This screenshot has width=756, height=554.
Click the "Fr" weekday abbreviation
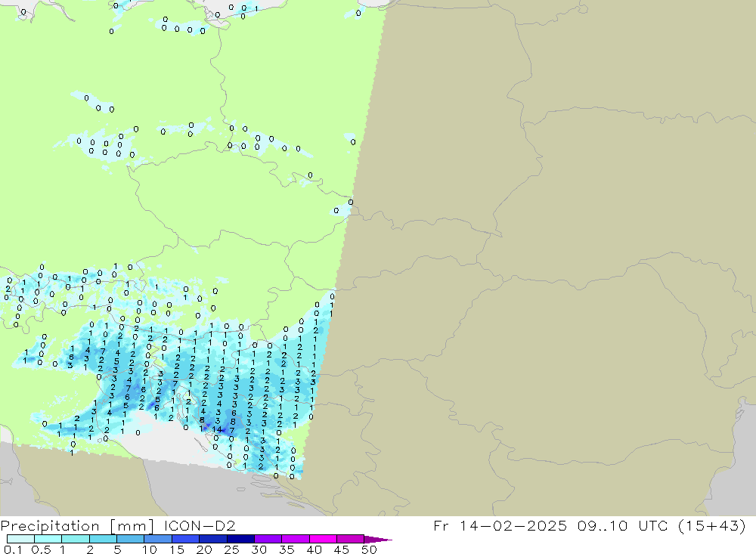pos(441,525)
